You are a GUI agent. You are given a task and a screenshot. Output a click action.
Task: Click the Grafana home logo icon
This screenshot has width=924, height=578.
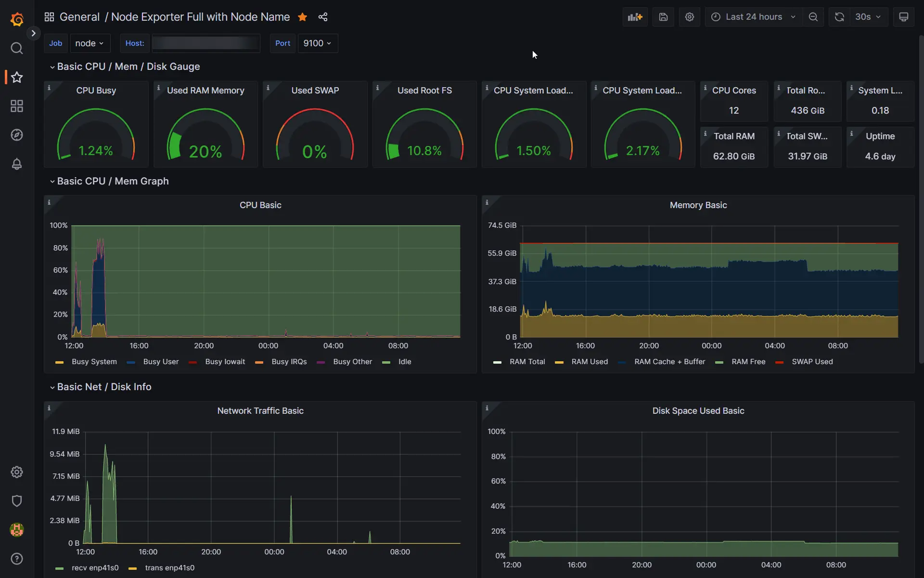17,17
